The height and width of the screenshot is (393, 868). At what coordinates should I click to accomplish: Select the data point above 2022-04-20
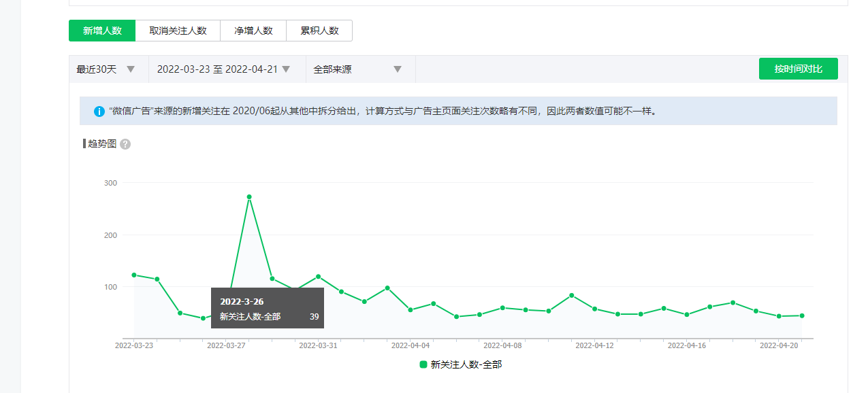tap(779, 316)
